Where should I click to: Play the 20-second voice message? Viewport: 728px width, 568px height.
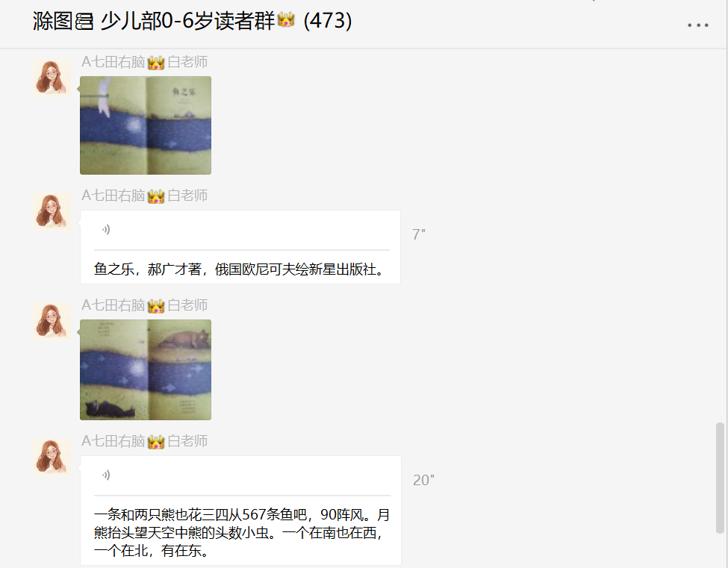click(106, 475)
